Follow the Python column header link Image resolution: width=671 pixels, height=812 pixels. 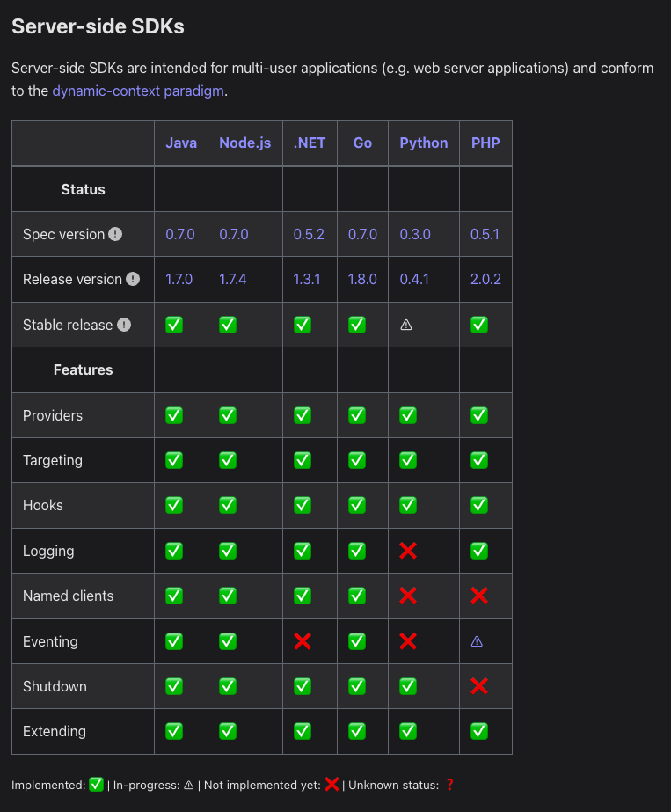click(x=423, y=143)
